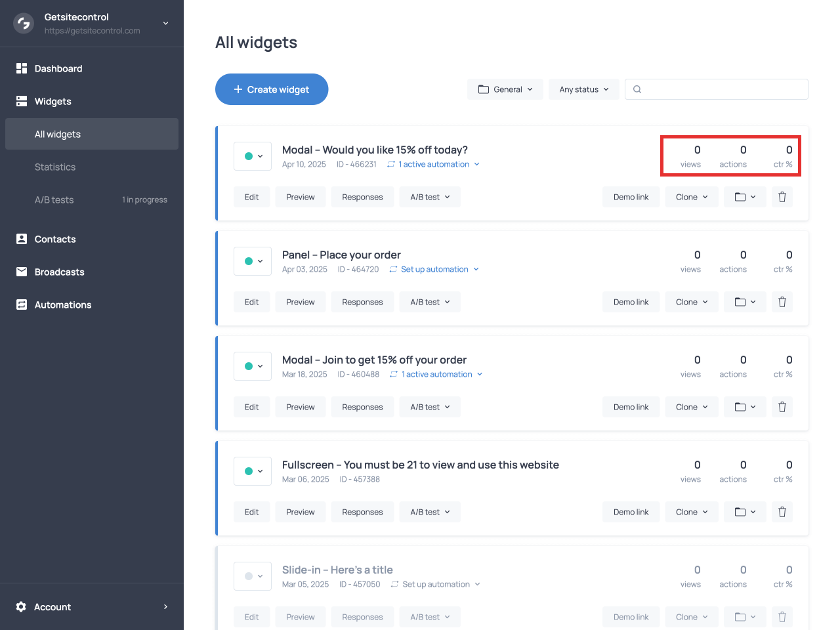
Task: Toggle status of inactive Slide-in widget
Action: point(253,576)
